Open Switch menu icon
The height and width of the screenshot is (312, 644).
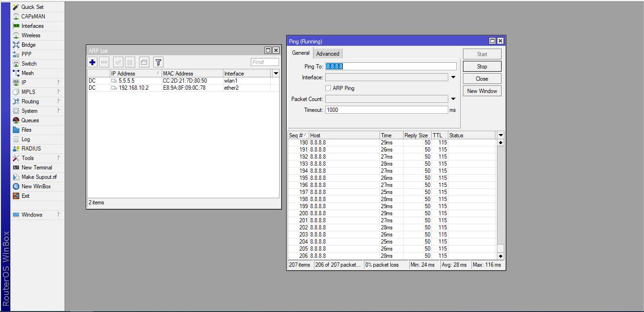point(16,64)
